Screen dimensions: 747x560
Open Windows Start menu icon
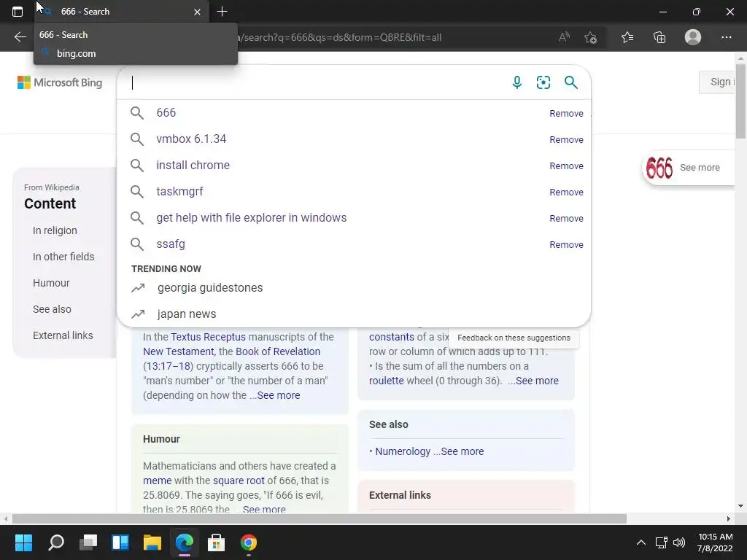pyautogui.click(x=23, y=542)
